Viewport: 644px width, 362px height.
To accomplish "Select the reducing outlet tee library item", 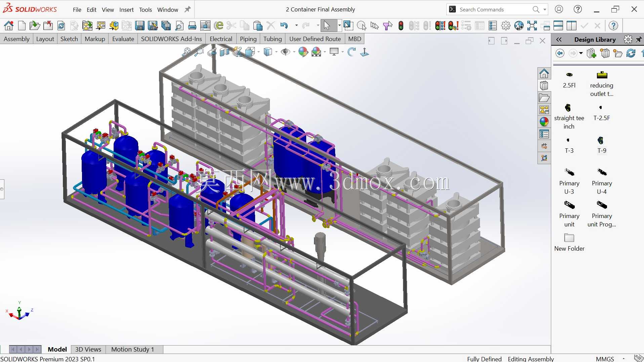I will (602, 84).
